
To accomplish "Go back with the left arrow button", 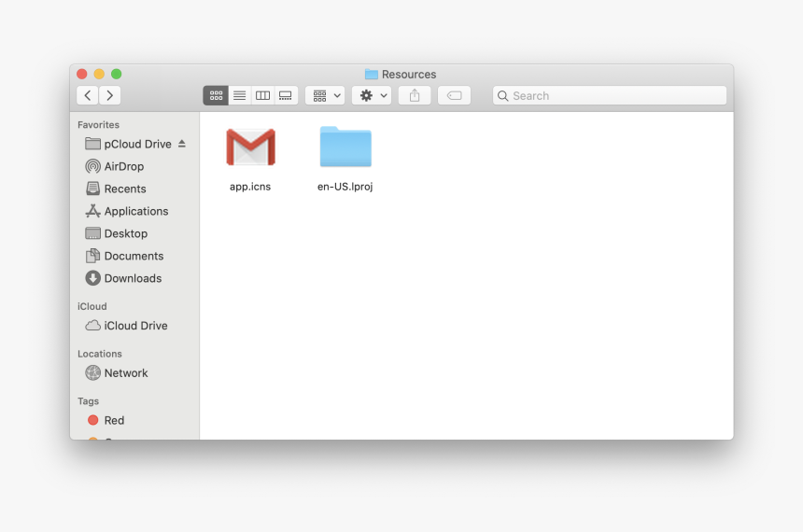I will coord(88,95).
